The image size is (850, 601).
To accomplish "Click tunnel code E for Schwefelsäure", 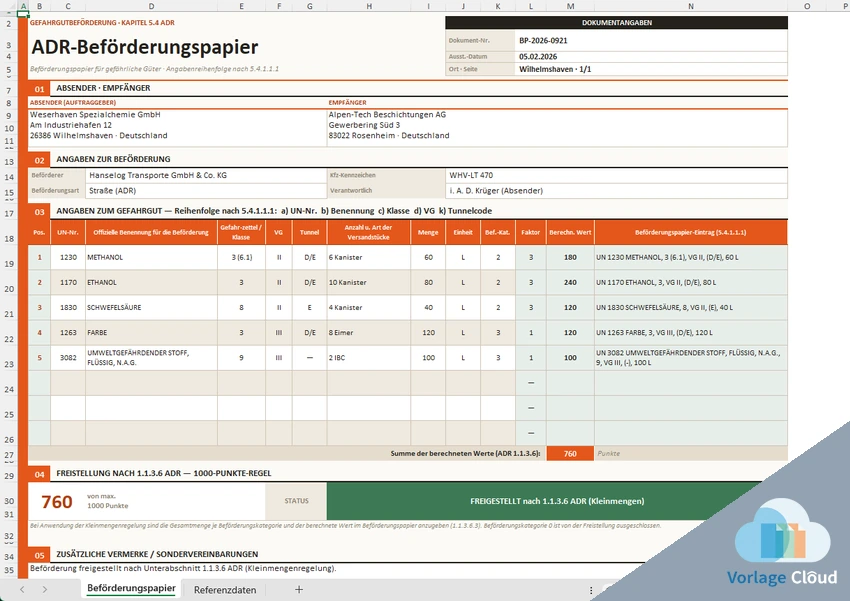I will (x=310, y=307).
